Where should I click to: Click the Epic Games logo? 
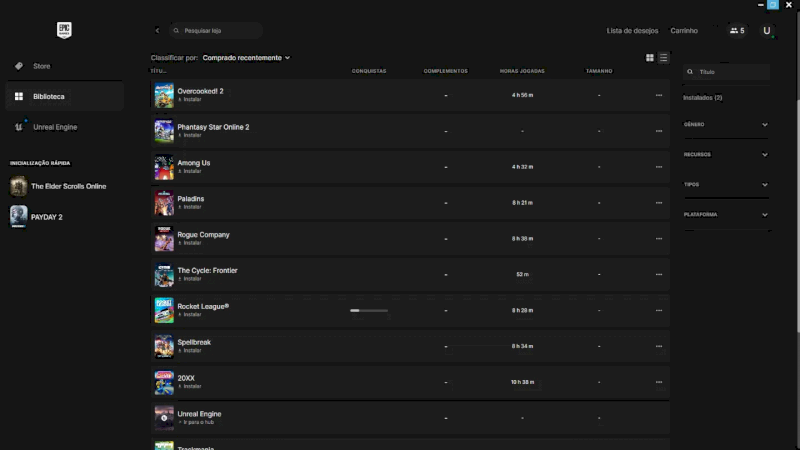click(x=64, y=30)
